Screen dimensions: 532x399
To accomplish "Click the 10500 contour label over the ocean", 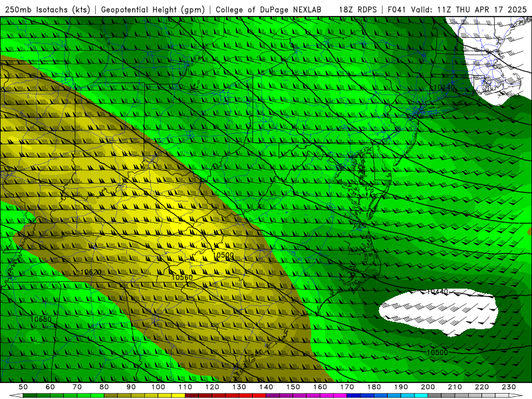I will [x=437, y=352].
